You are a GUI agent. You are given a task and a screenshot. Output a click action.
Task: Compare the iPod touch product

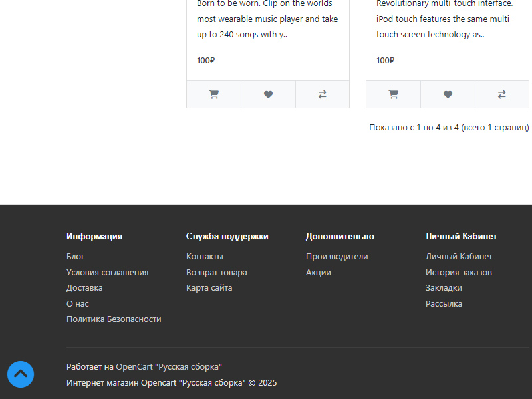click(x=502, y=94)
